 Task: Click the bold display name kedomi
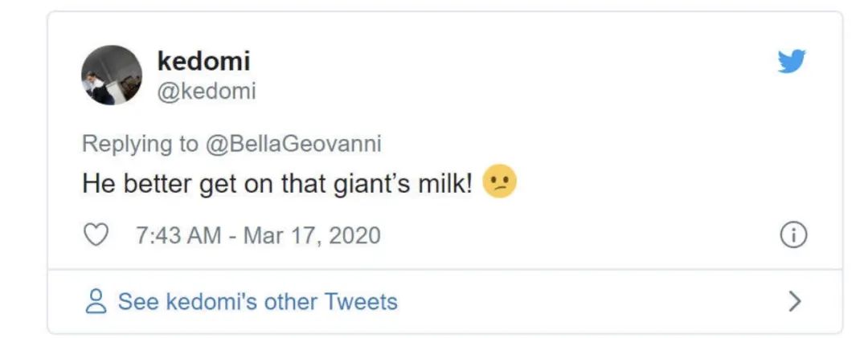pos(204,60)
